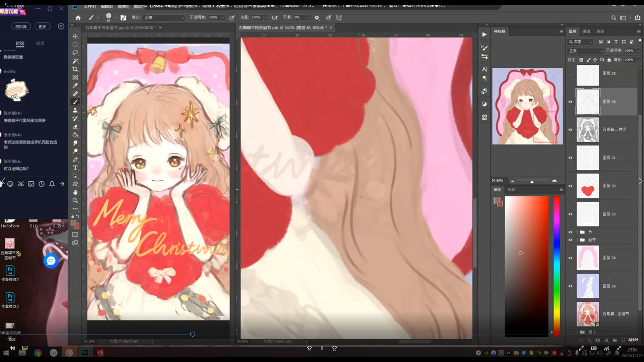644x362 pixels.
Task: Open brush preset picker dropdown arrow
Action: tap(115, 17)
